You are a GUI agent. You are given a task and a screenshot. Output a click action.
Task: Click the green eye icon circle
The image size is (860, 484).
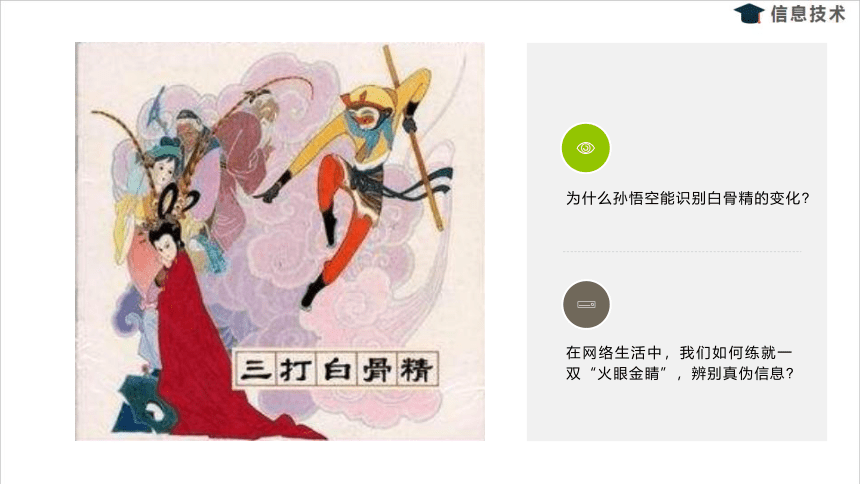click(585, 148)
